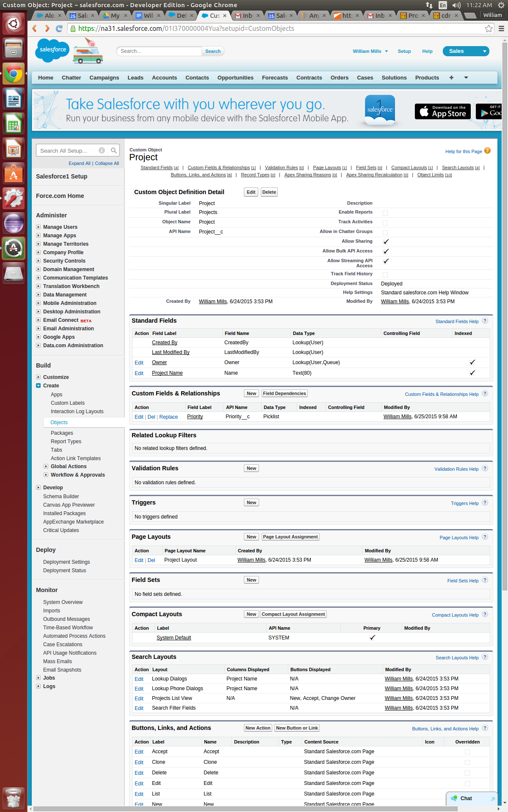This screenshot has height=812, width=508.
Task: Click the plus icon in the tab bar
Action: pos(451,78)
